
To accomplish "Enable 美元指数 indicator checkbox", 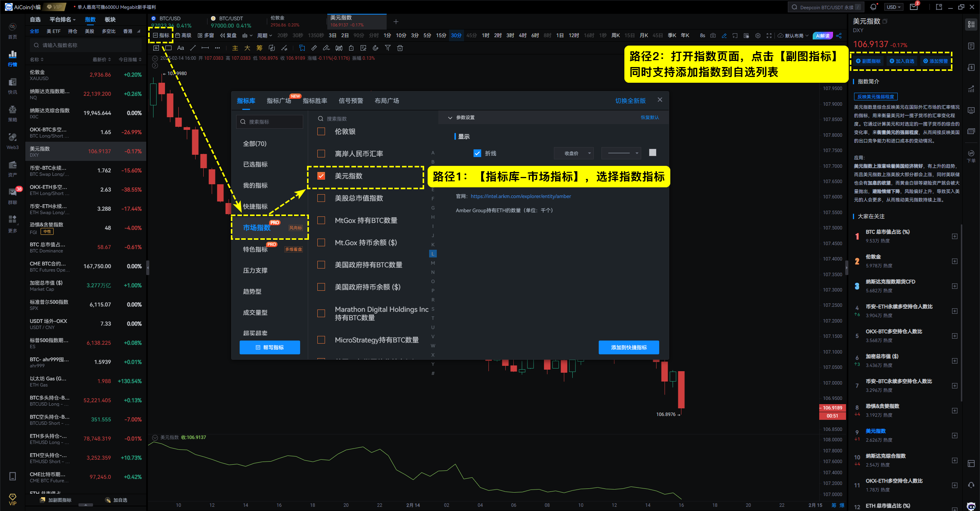I will click(x=322, y=176).
